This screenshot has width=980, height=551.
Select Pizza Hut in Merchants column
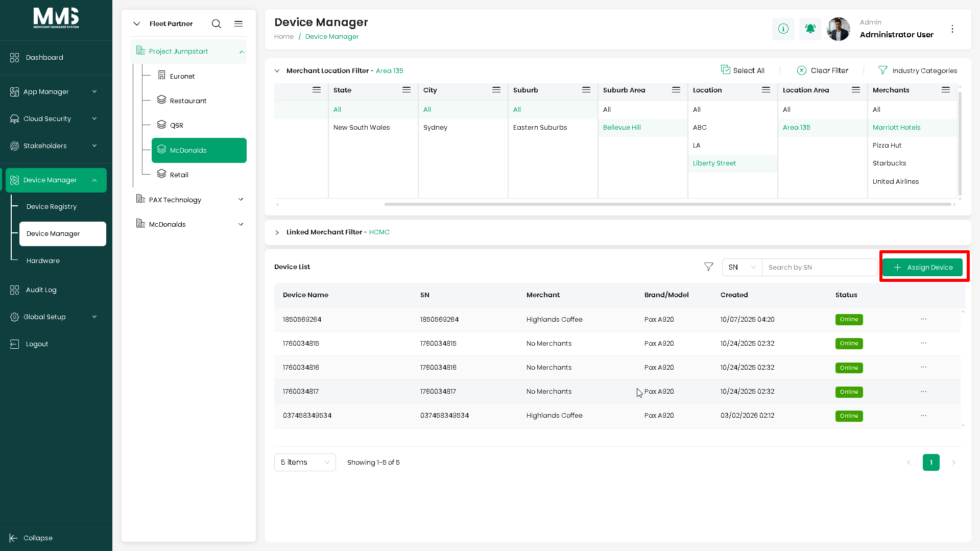point(887,146)
